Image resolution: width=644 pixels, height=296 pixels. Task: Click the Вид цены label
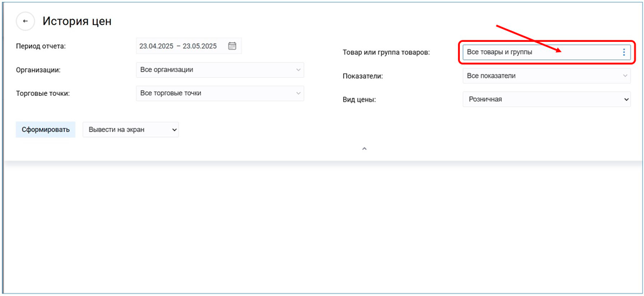[x=359, y=100]
